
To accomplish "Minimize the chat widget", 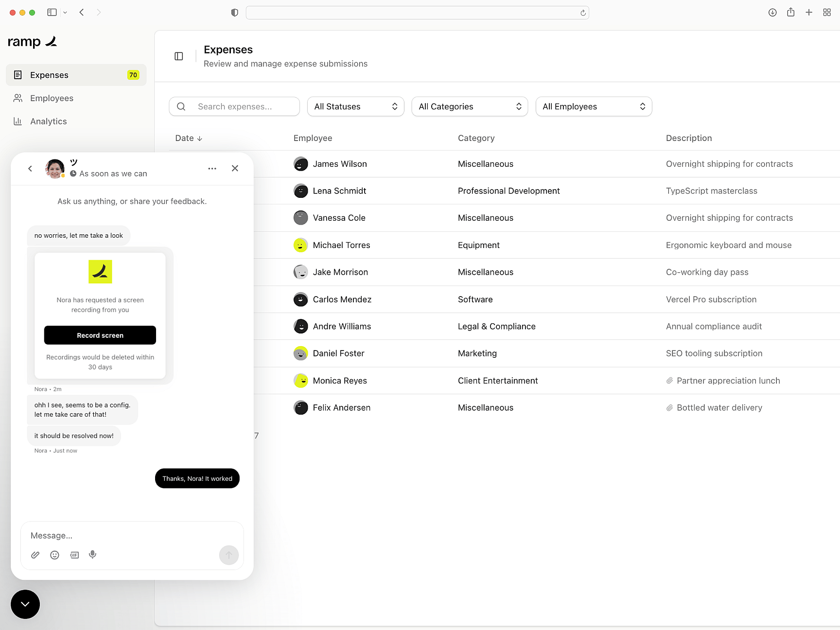I will (25, 604).
